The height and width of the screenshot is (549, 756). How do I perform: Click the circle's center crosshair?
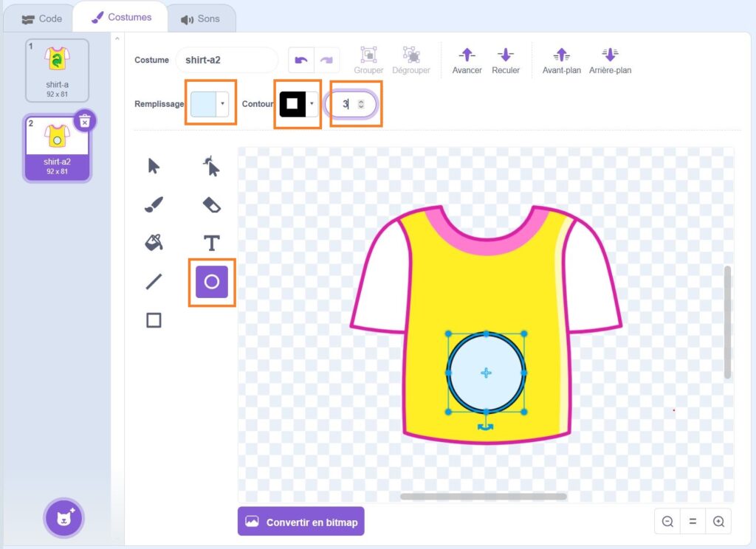point(486,373)
